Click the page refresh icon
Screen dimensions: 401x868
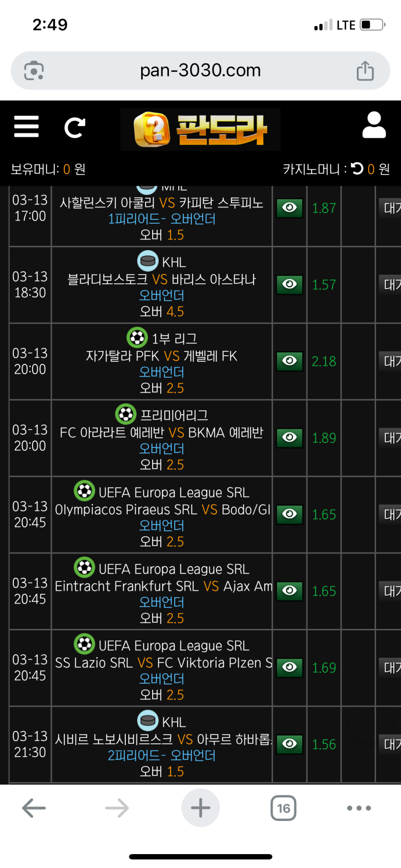[75, 128]
